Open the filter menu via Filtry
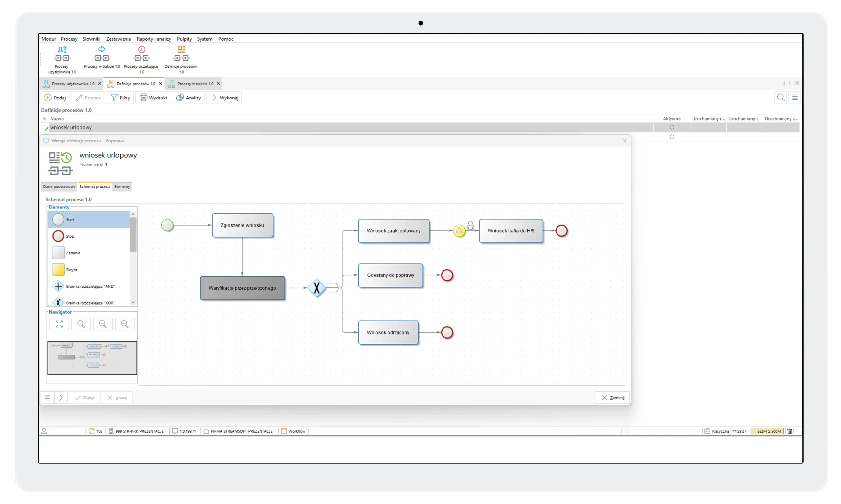 (x=120, y=98)
